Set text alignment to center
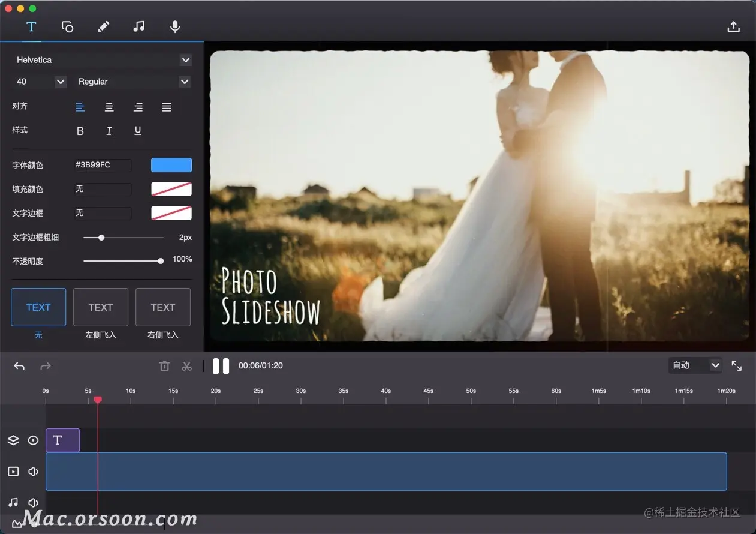Viewport: 756px width, 534px height. (x=109, y=107)
